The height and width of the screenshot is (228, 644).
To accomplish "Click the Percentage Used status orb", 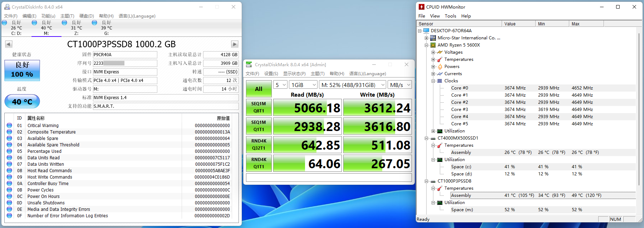I will tap(9, 151).
